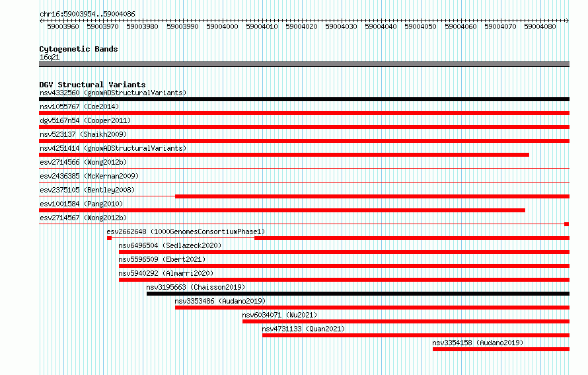The image size is (588, 375).
Task: Open esv2375105 (Bentley2008) variant label
Action: coord(87,190)
